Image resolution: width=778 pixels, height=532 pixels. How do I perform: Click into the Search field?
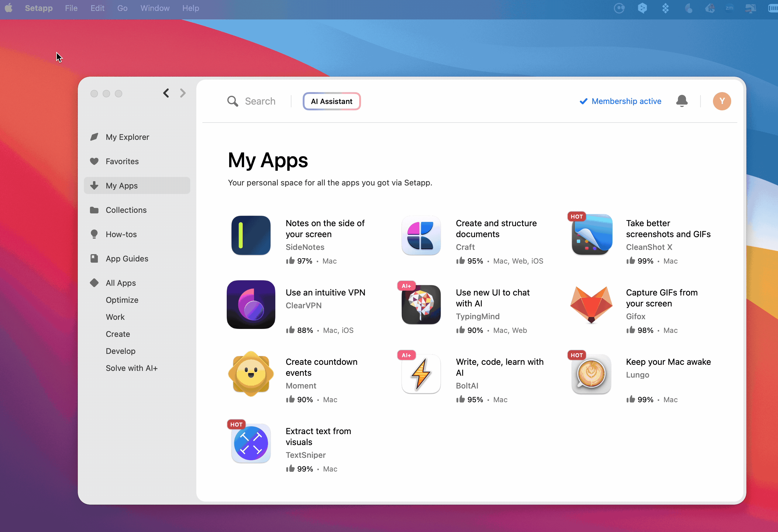pyautogui.click(x=260, y=101)
